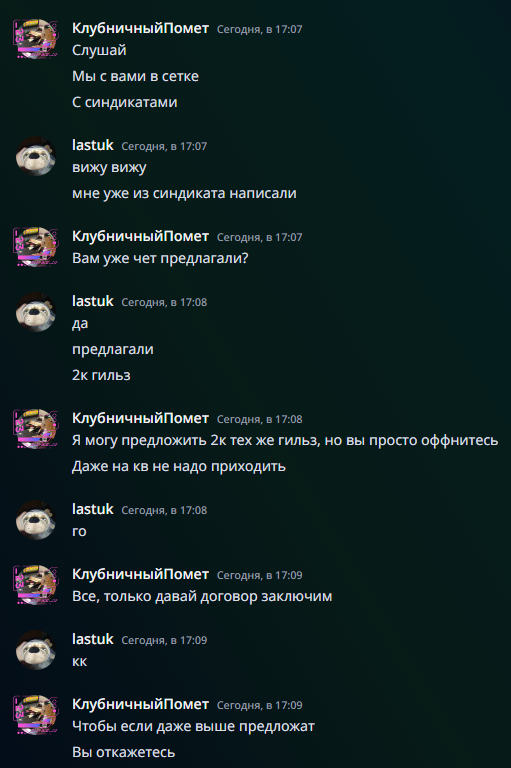Click lastuk avatar beside the "кк" message
Viewport: 511px width, 768px height.
tap(35, 650)
